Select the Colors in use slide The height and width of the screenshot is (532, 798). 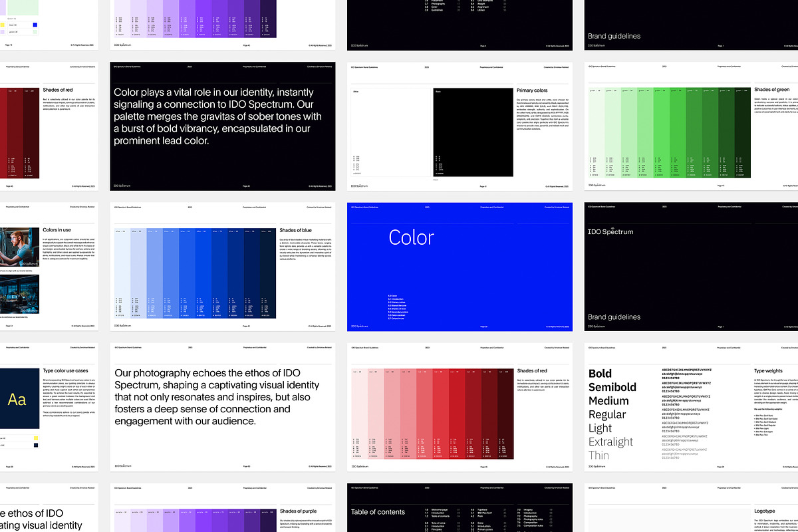click(x=49, y=267)
